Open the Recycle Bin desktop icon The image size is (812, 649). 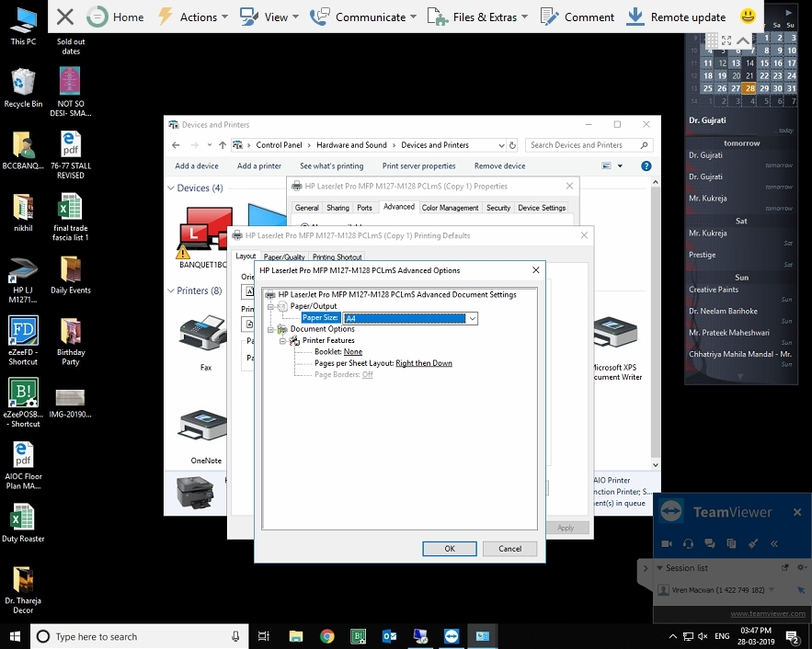(x=23, y=88)
